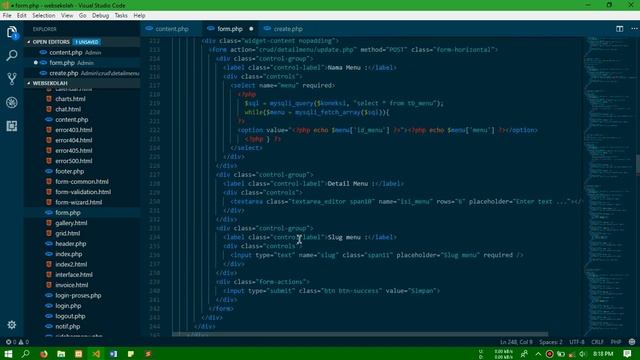Image resolution: width=640 pixels, height=360 pixels.
Task: Open the Debug menu
Action: click(100, 16)
